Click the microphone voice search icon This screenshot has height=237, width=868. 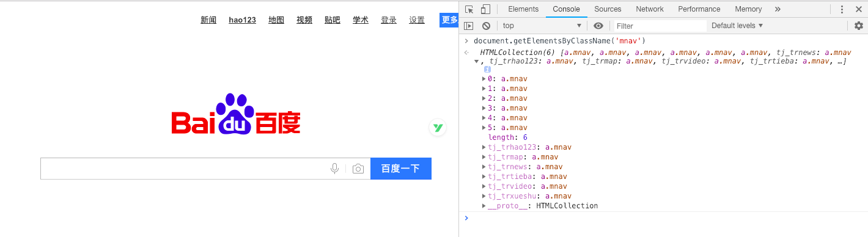(334, 169)
